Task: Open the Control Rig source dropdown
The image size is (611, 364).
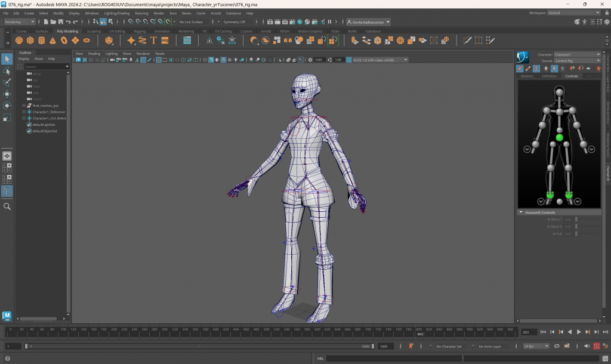Action: [x=577, y=61]
